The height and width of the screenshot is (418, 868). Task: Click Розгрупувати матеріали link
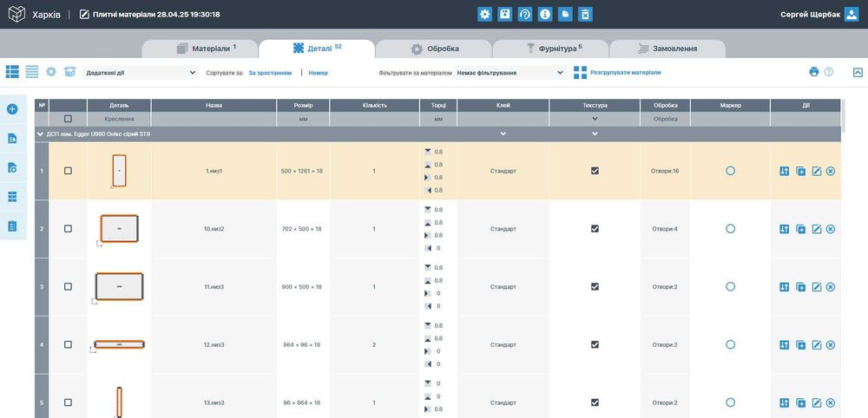point(626,73)
